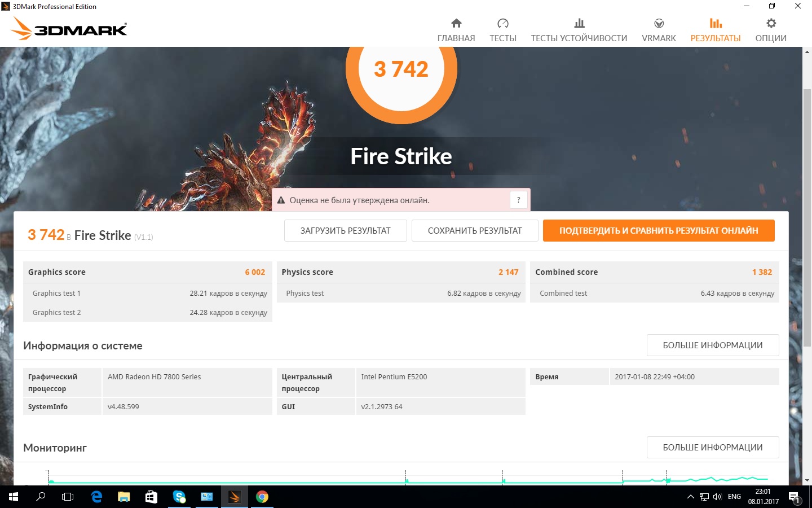Click the VRMark logo icon
The height and width of the screenshot is (508, 812).
coord(659,23)
